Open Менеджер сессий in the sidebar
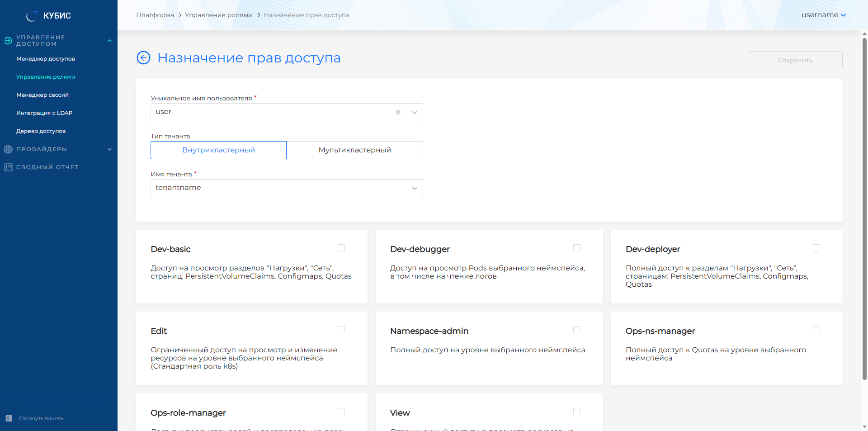 click(42, 95)
